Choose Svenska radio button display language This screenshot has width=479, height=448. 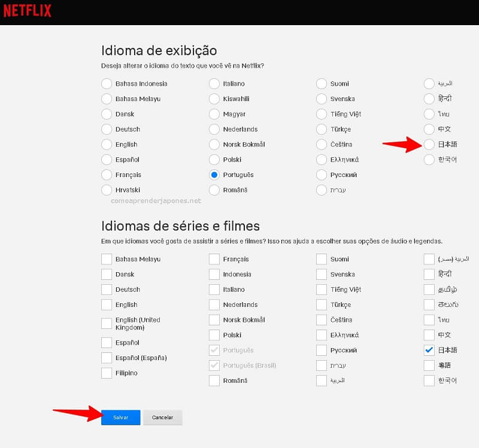pos(322,99)
